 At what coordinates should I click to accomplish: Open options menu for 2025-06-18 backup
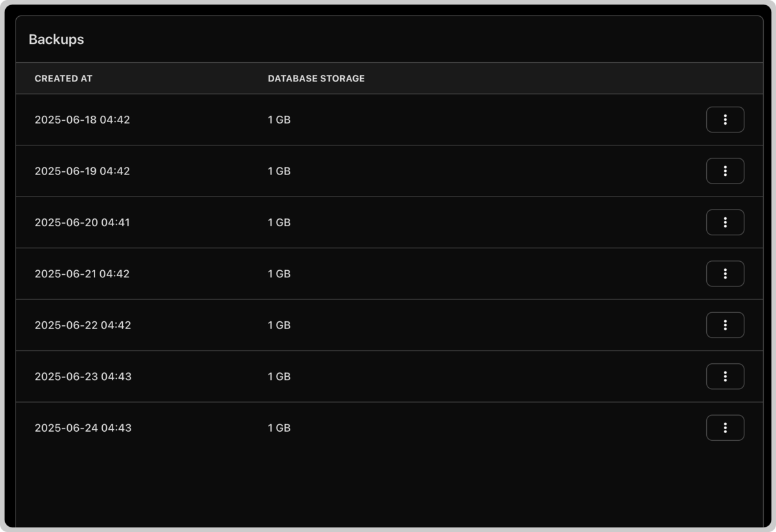point(725,120)
